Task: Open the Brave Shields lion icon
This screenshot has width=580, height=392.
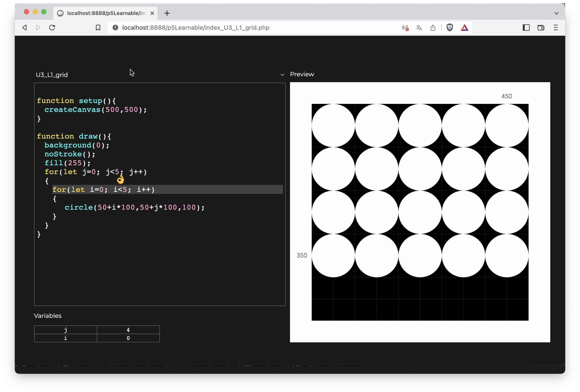Action: click(450, 28)
